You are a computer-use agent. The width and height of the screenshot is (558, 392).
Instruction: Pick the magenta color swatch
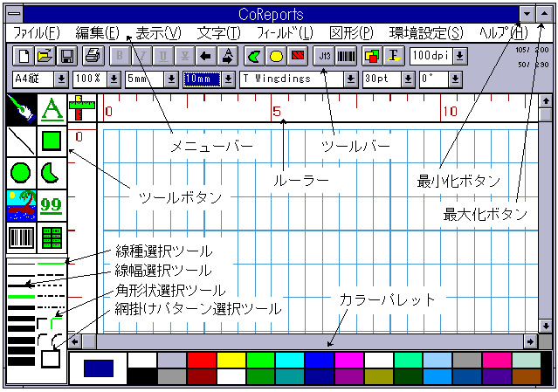point(349,360)
